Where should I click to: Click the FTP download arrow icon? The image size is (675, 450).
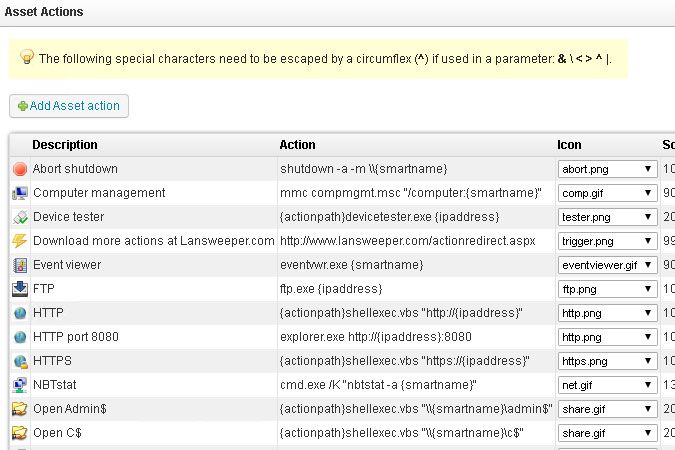tap(20, 289)
